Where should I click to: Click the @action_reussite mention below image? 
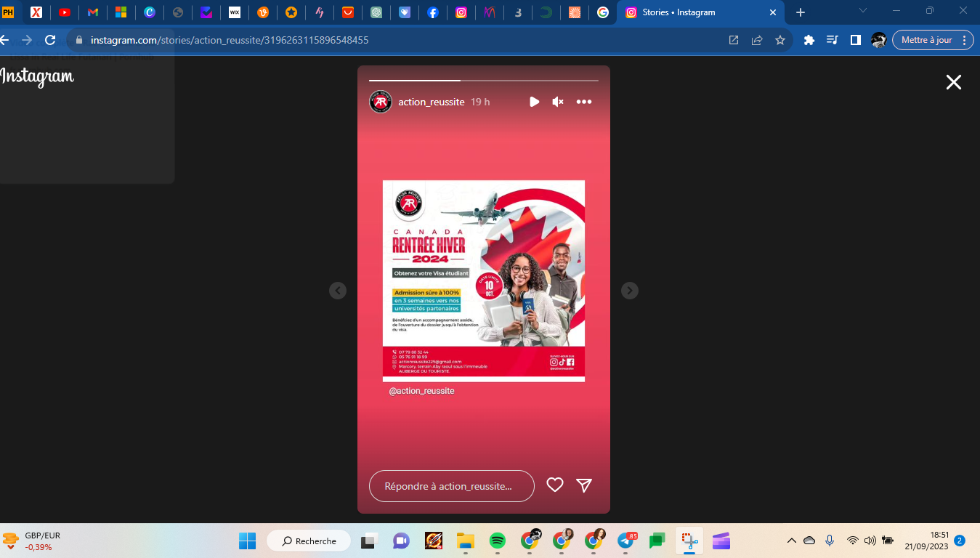(x=421, y=391)
